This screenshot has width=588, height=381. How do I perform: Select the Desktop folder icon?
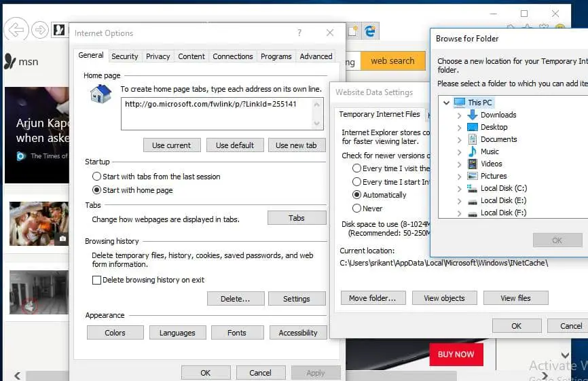(473, 127)
